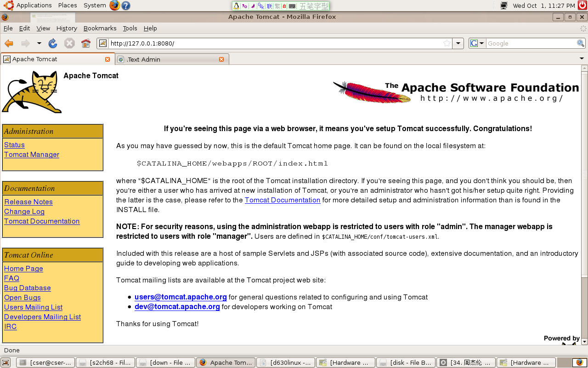This screenshot has width=588, height=368.
Task: Open the Users Mailing List link
Action: [34, 307]
